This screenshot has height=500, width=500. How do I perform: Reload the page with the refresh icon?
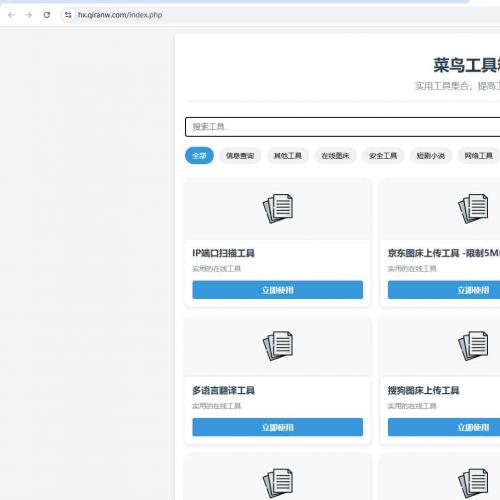click(x=47, y=15)
